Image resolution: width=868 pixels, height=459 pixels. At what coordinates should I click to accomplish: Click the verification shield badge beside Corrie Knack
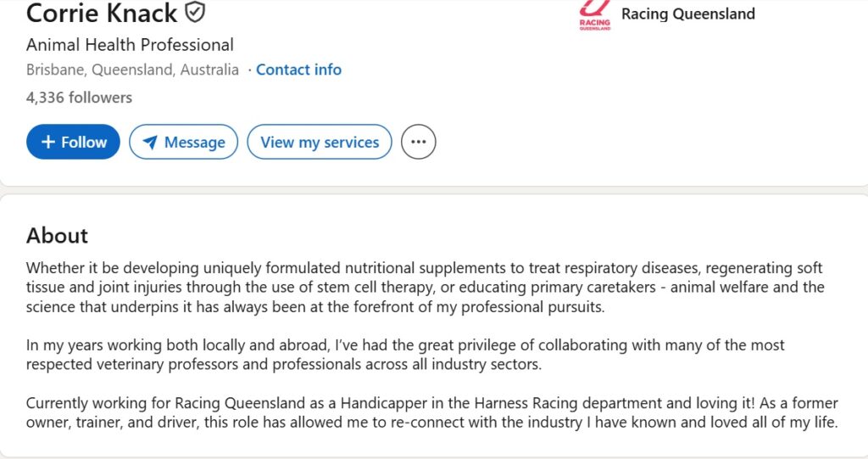click(195, 13)
